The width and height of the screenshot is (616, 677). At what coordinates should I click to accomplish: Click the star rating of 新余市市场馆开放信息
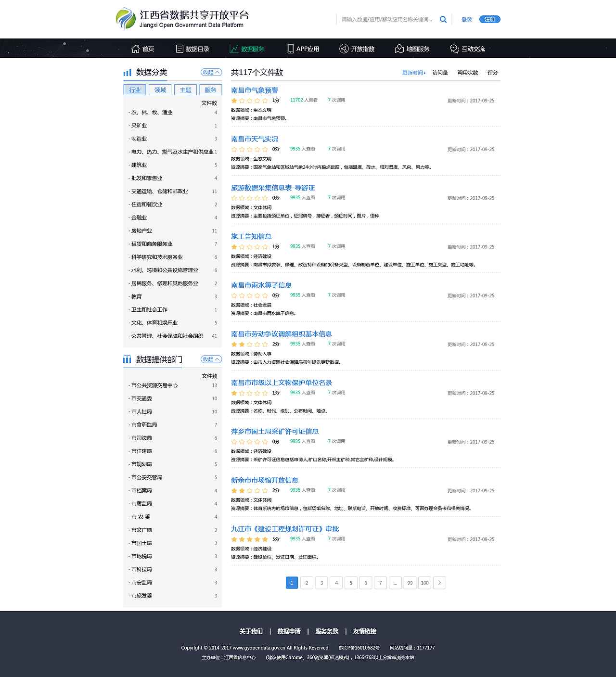click(x=249, y=490)
